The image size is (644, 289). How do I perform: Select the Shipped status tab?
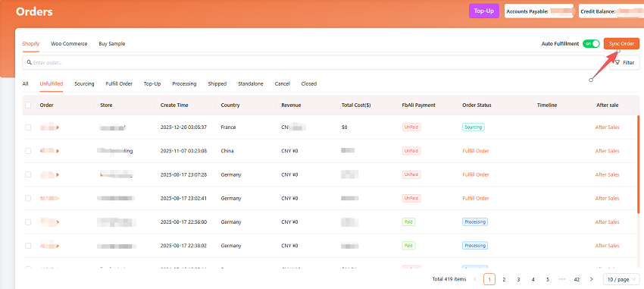click(217, 84)
